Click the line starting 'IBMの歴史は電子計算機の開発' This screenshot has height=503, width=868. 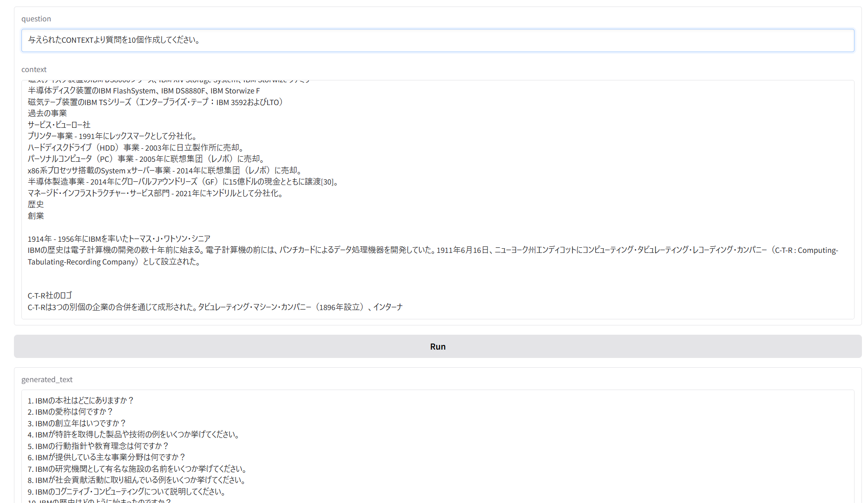[x=433, y=250]
